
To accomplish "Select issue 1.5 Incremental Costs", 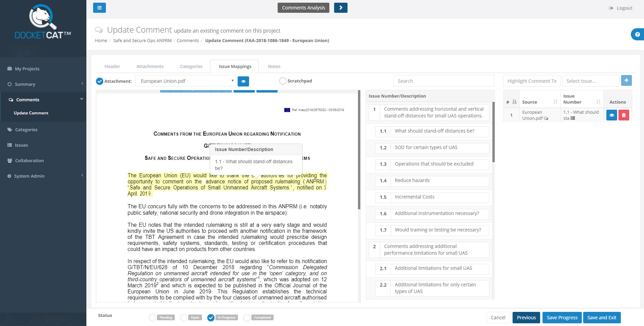I will [x=432, y=197].
